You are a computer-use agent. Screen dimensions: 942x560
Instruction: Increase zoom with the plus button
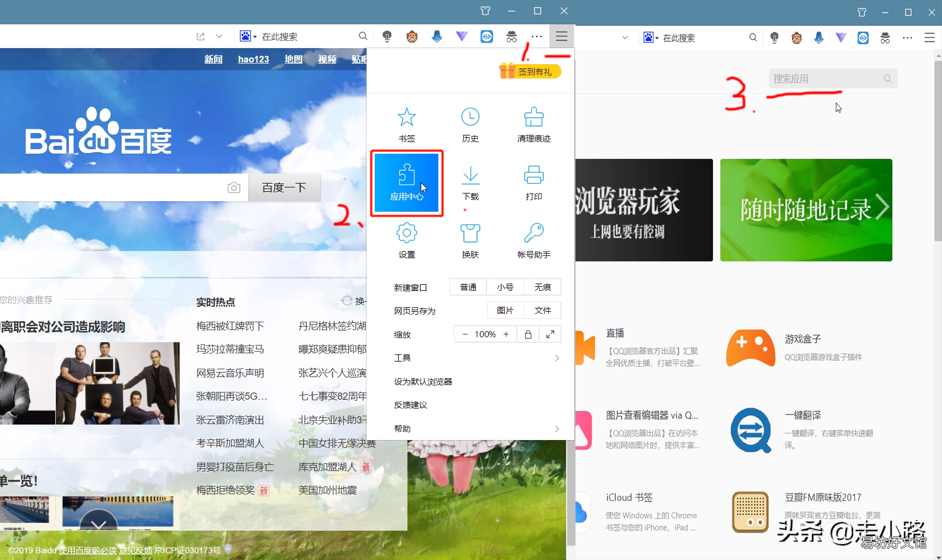click(506, 334)
